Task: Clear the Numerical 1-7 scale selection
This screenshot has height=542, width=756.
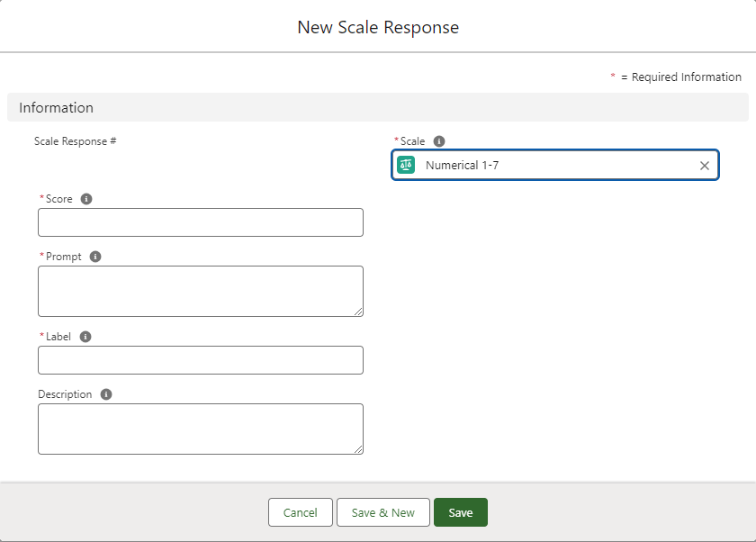Action: [704, 166]
